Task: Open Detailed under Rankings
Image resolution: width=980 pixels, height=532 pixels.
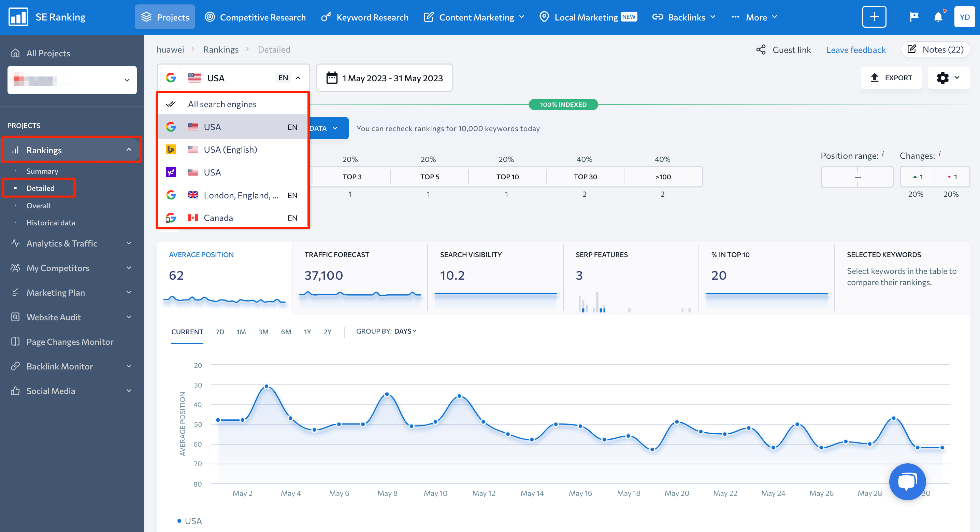Action: [x=40, y=188]
